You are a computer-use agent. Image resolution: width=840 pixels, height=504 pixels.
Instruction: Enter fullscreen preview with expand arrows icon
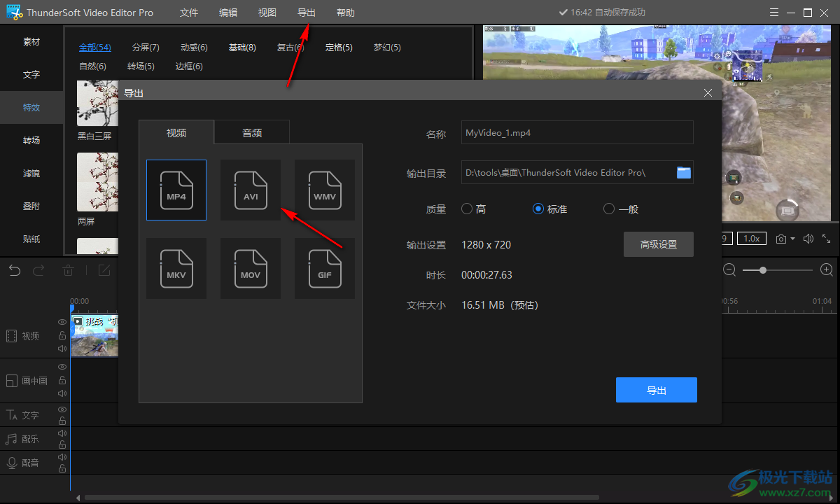827,239
